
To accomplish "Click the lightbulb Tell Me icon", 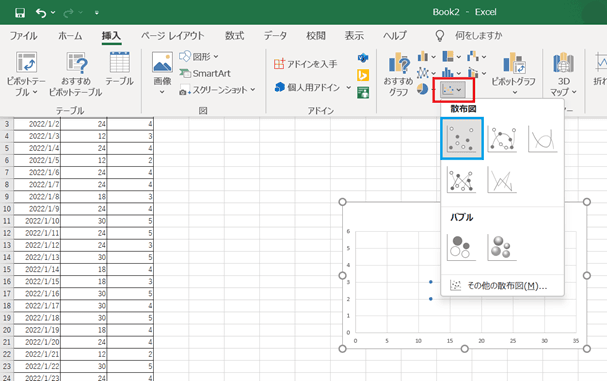I will 440,36.
